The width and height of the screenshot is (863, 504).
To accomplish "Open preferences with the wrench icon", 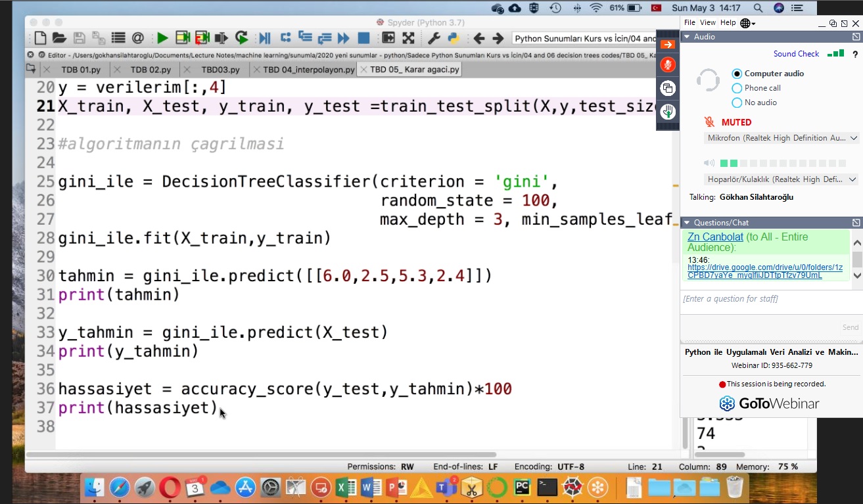I will pyautogui.click(x=434, y=38).
